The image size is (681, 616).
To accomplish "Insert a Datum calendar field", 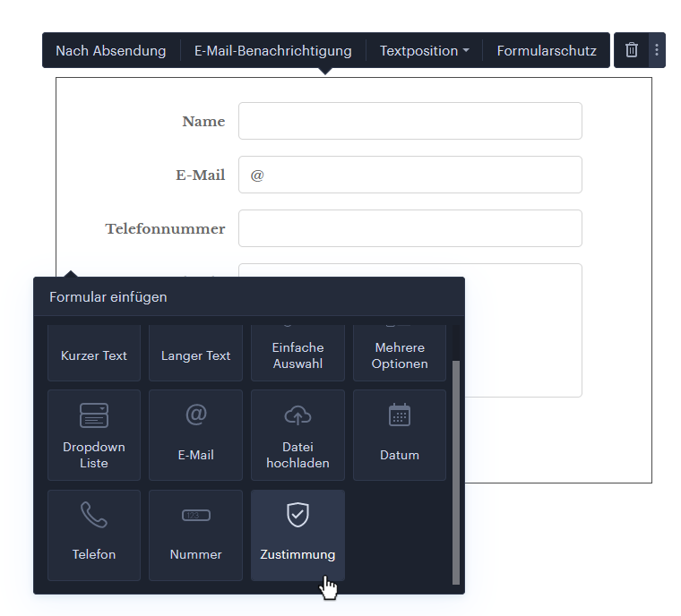I will point(400,435).
